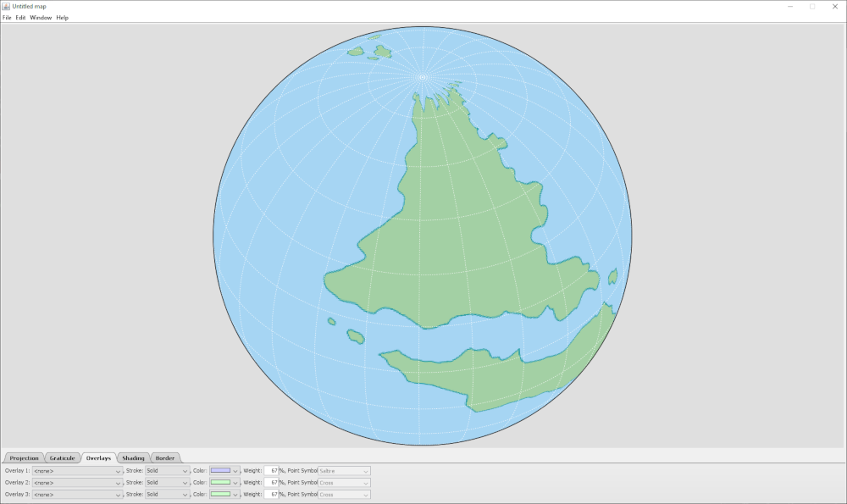847x504 pixels.
Task: Switch to the Projection tab
Action: coord(24,458)
